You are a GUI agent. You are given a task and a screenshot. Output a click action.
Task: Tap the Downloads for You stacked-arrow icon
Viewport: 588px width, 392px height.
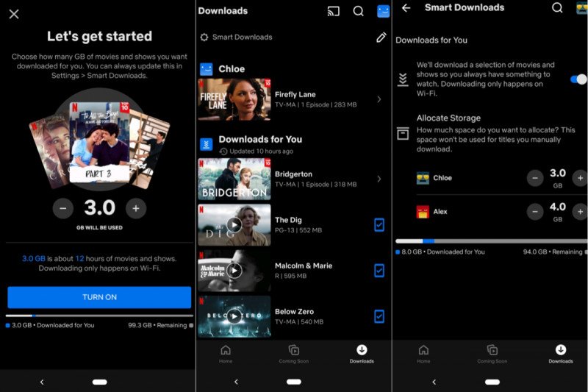tap(403, 79)
